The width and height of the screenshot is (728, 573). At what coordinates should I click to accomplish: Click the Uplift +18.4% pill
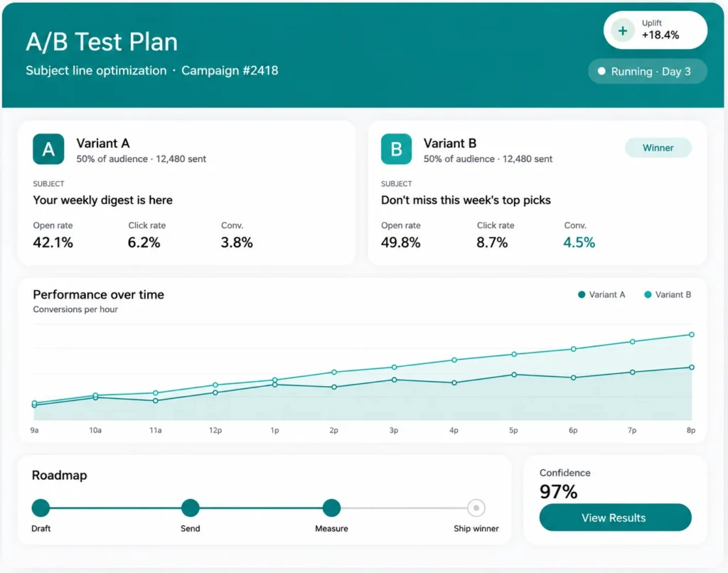tap(655, 30)
